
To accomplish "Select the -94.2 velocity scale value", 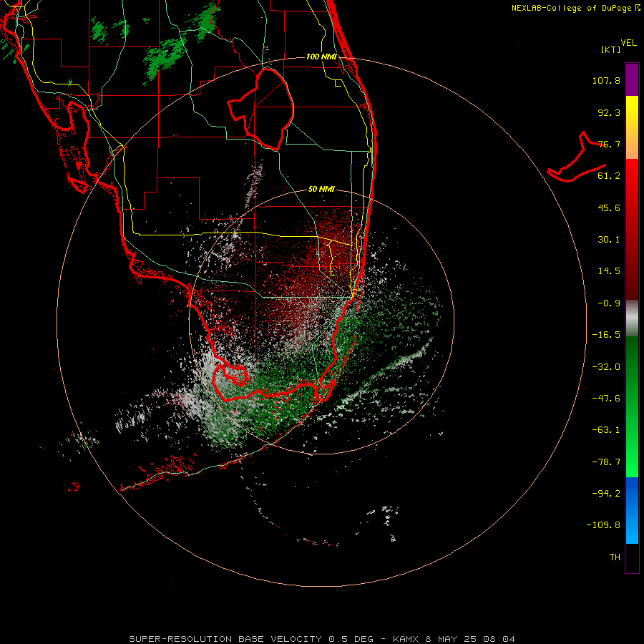I will [x=606, y=494].
